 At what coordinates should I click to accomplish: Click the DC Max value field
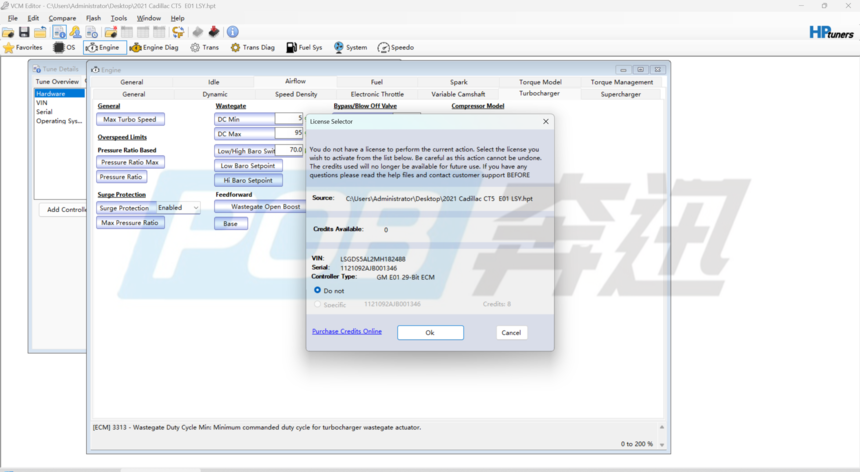288,133
